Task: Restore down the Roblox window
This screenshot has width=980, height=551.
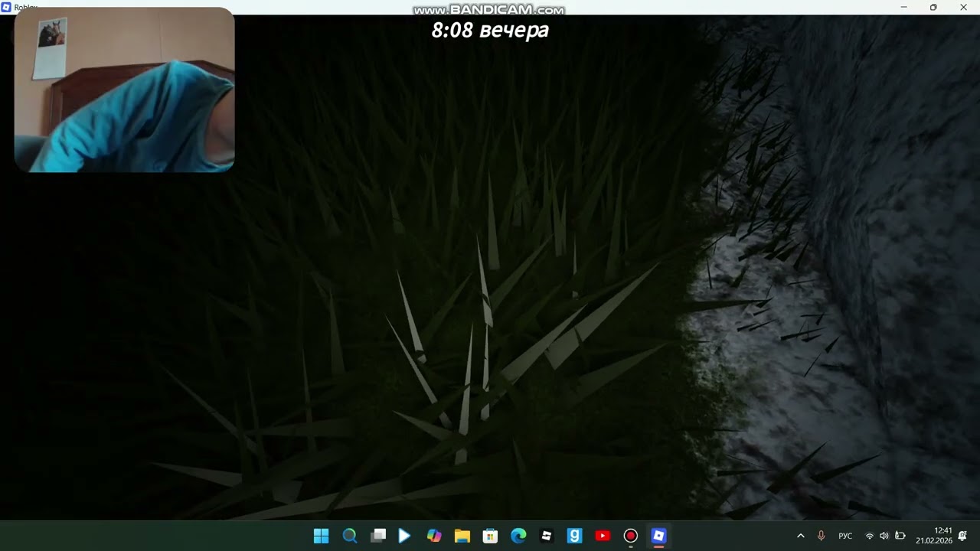Action: tap(933, 7)
